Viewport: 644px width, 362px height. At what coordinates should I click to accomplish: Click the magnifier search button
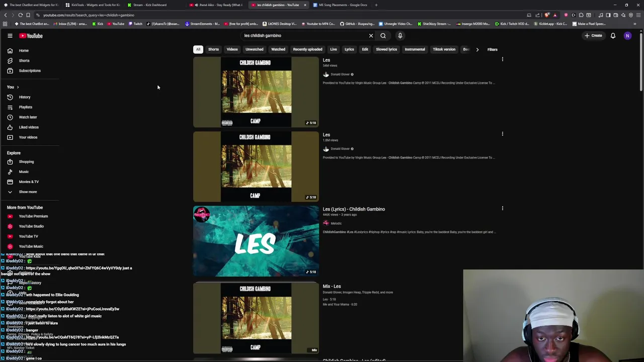coord(383,36)
